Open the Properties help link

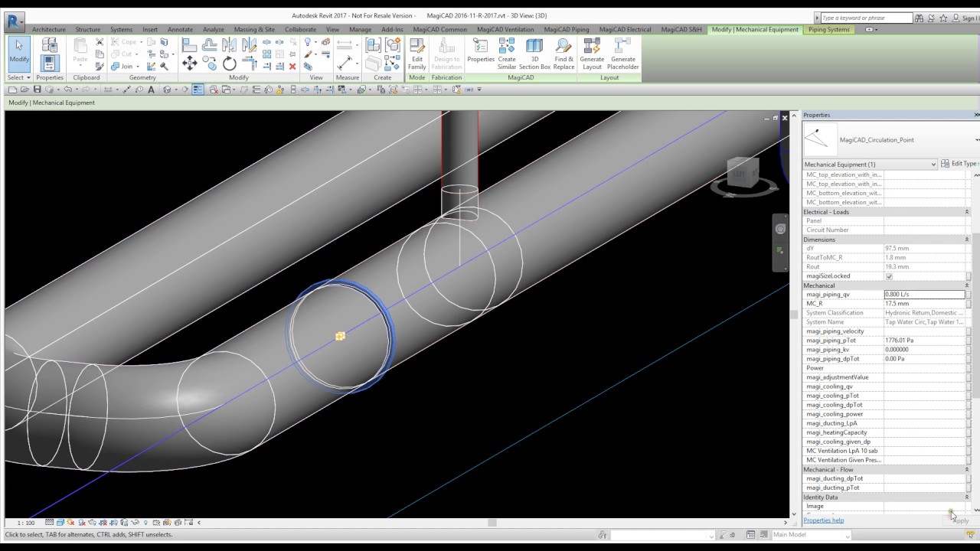(823, 520)
